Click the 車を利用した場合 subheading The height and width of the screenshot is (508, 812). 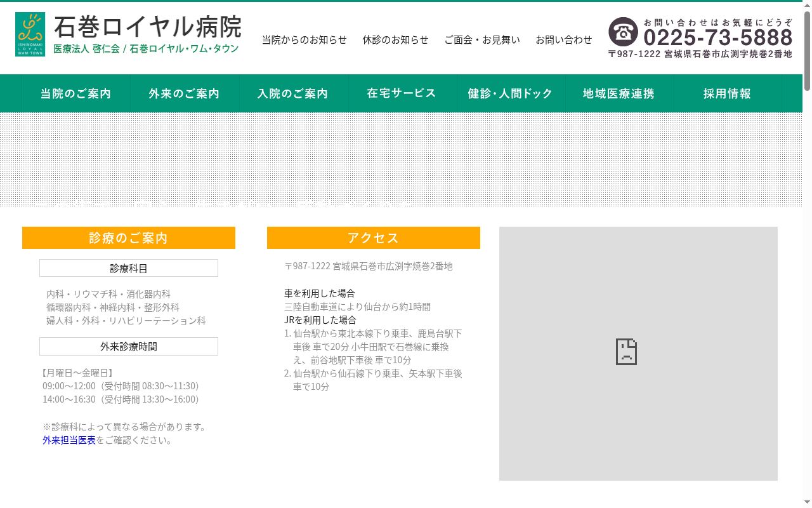[x=320, y=293]
